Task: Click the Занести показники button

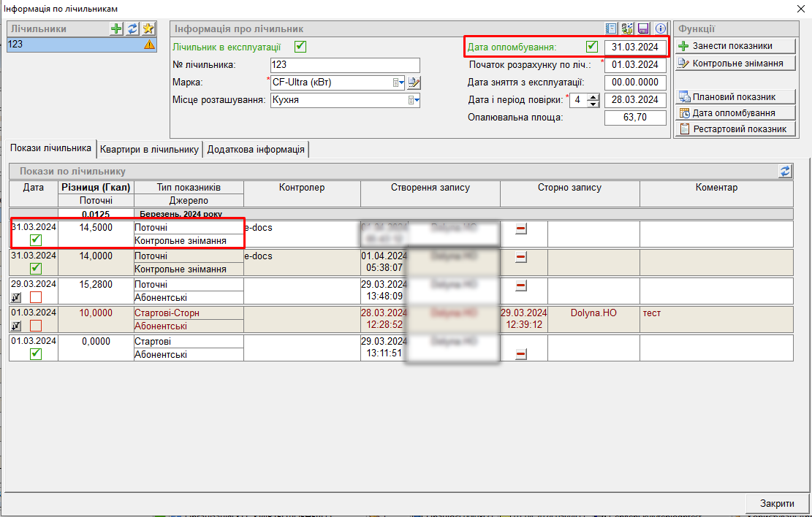Action: click(734, 46)
